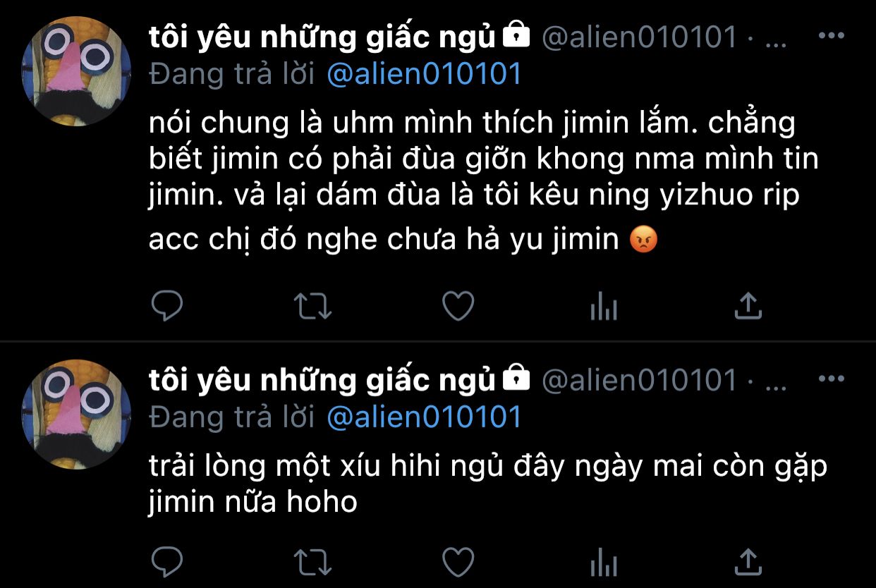Open profile picture on the first tweet
876x588 pixels.
[x=76, y=71]
